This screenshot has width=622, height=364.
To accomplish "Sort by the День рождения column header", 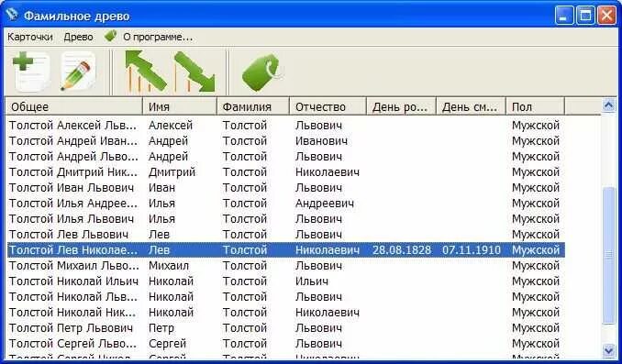I will pyautogui.click(x=402, y=106).
